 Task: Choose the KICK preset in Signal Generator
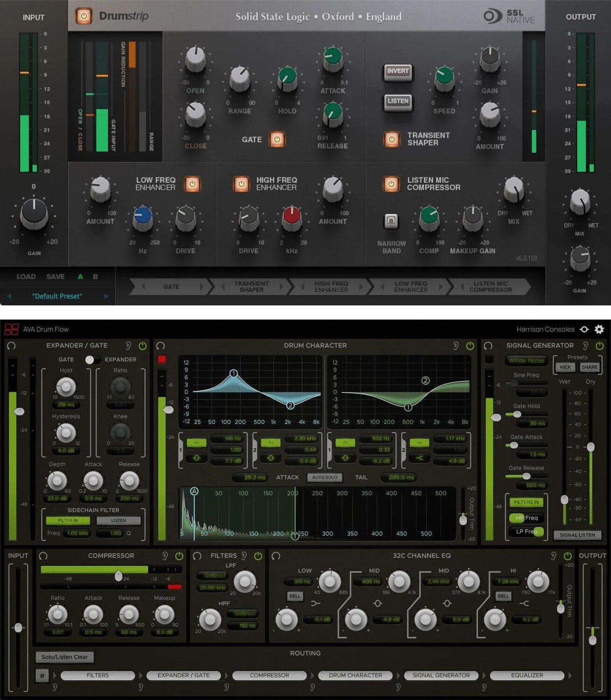point(565,367)
